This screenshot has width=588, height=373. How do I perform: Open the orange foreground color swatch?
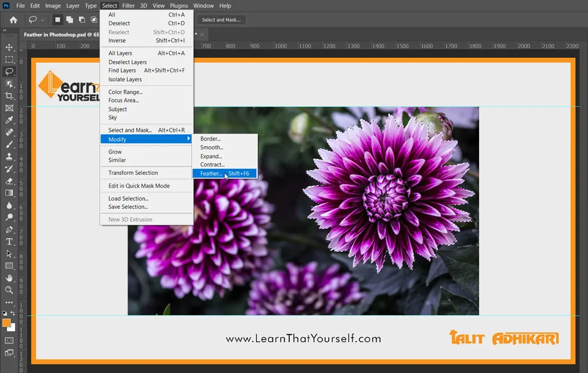click(x=6, y=323)
